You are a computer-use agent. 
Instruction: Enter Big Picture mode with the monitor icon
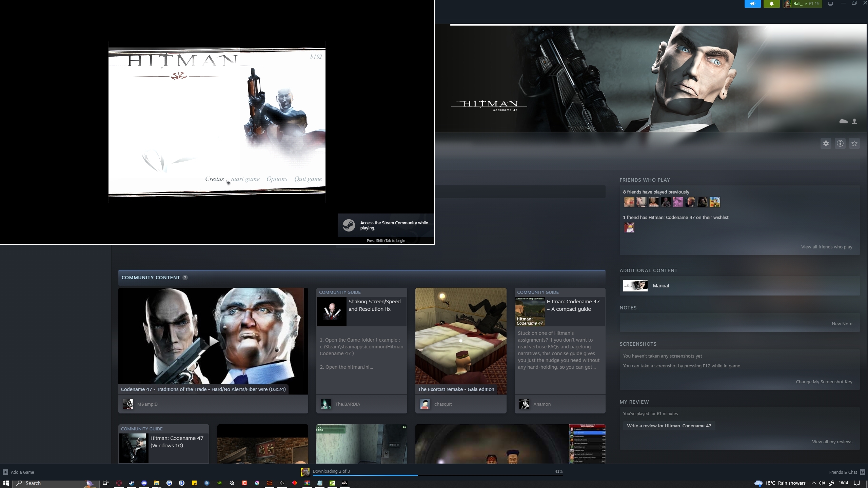coord(830,4)
